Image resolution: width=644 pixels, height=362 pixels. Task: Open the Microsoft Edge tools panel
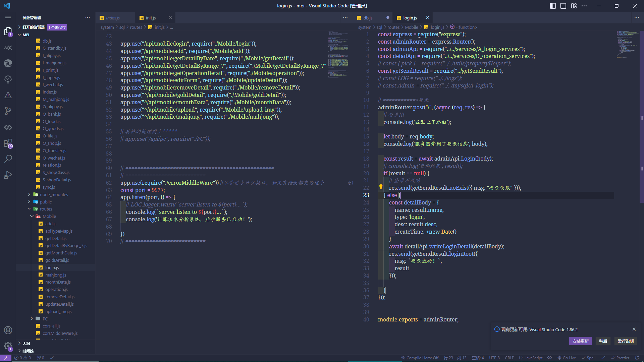click(x=8, y=63)
